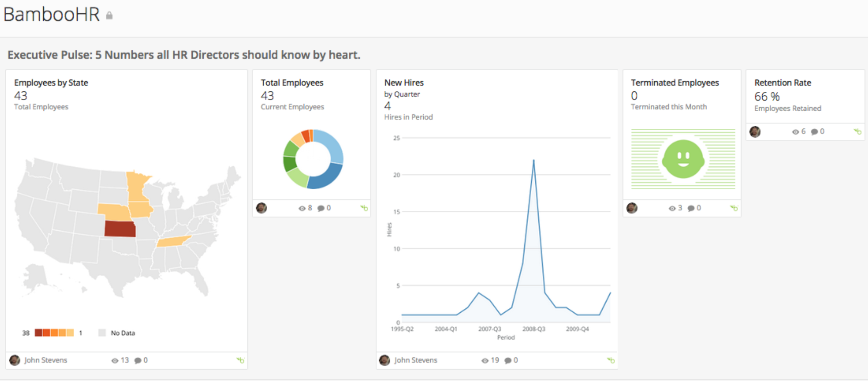Click the eye icon below the New Hires chart

pos(485,360)
